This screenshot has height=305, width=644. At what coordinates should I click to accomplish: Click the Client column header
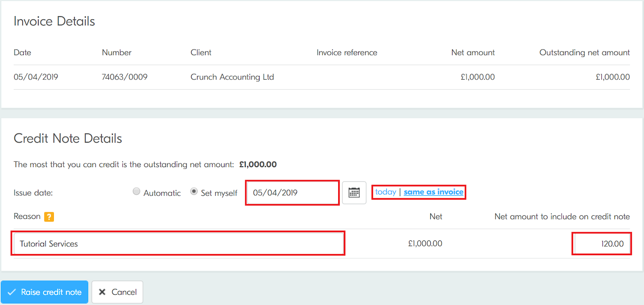tap(201, 53)
